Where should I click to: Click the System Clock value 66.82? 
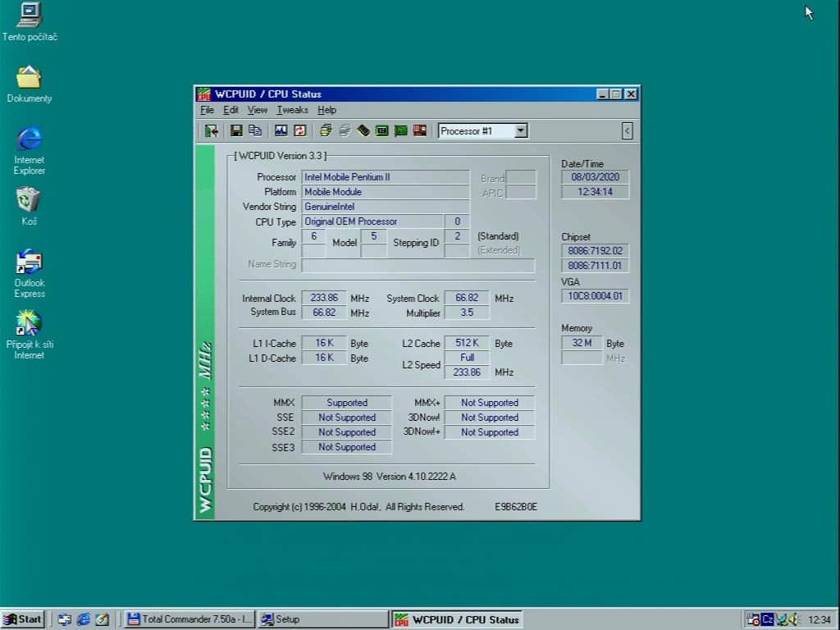(x=467, y=298)
